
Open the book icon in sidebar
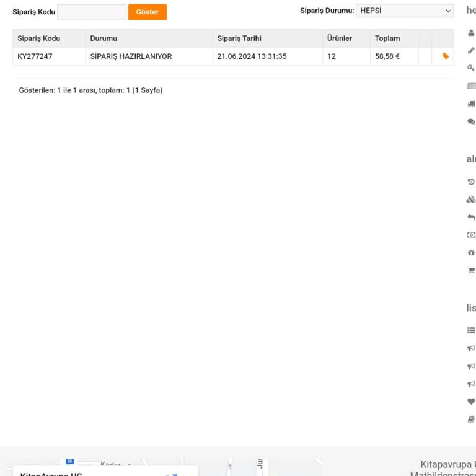click(471, 419)
